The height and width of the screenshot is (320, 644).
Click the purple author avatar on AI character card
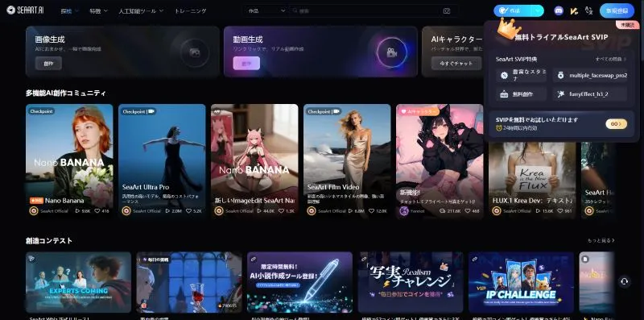[x=404, y=210]
